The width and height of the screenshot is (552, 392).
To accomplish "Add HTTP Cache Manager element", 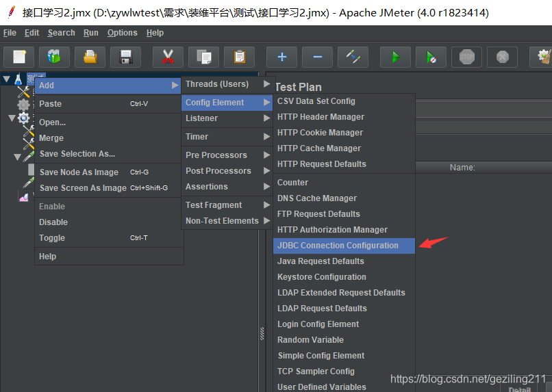I will pyautogui.click(x=344, y=148).
